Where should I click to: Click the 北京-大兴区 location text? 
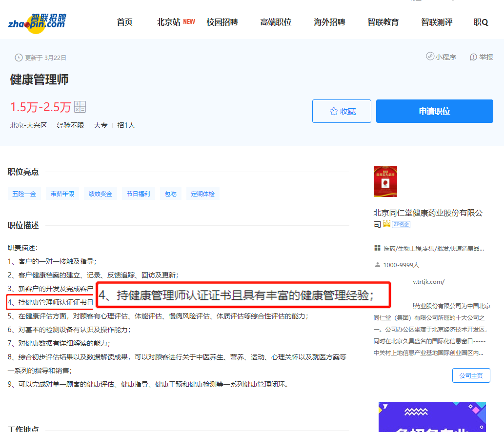pyautogui.click(x=29, y=125)
